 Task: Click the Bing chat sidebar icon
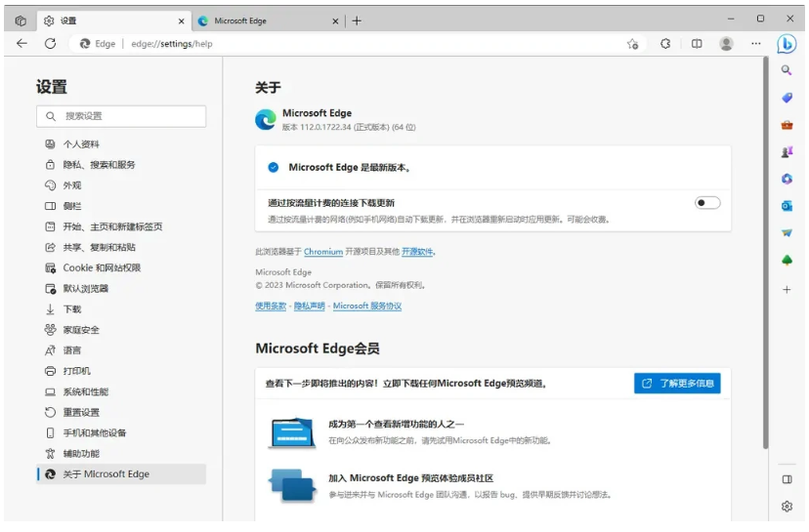click(x=787, y=44)
